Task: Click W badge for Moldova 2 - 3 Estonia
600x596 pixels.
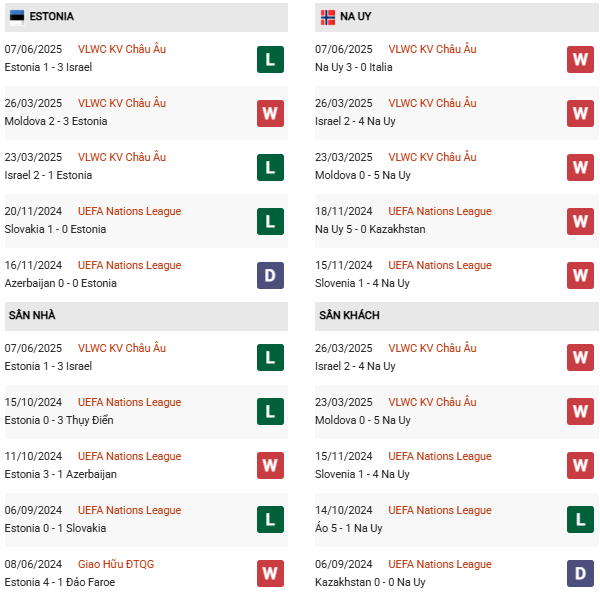Action: point(270,113)
